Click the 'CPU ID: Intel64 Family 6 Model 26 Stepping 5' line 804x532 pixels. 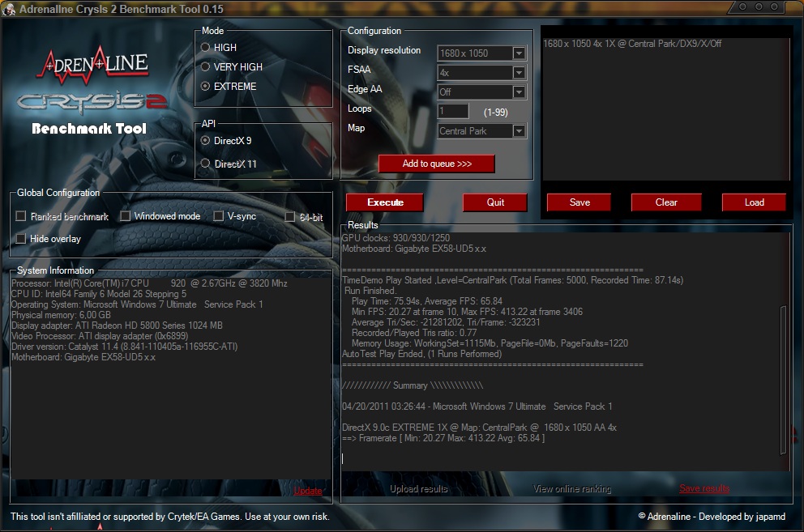point(98,294)
